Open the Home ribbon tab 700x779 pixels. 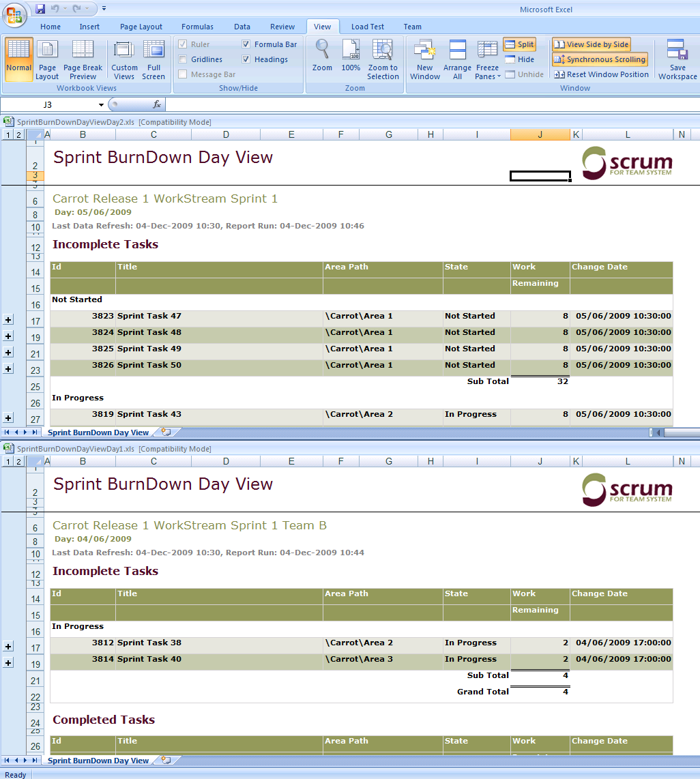(x=50, y=27)
